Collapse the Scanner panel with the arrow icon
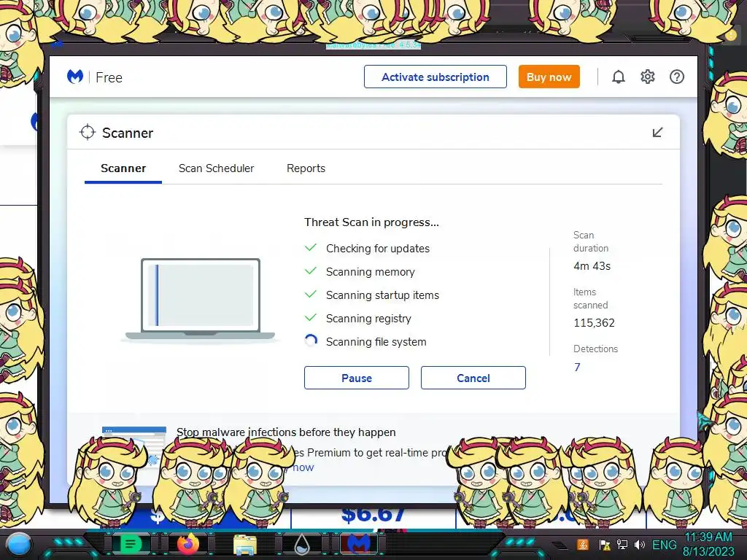 point(657,133)
